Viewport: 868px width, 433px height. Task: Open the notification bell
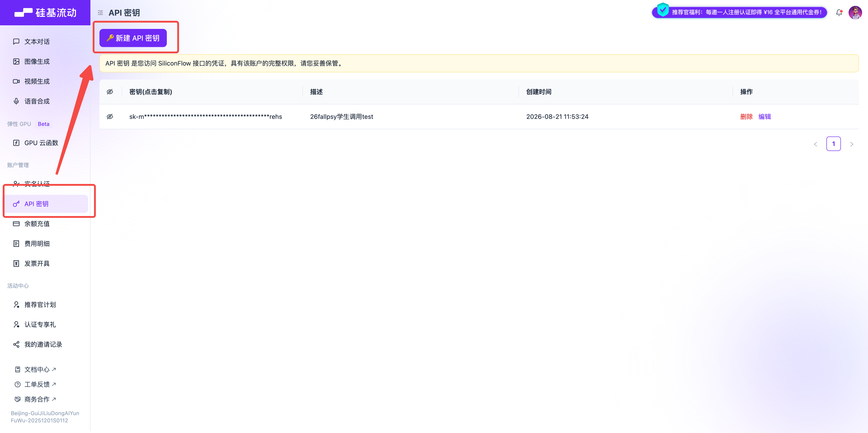tap(839, 12)
